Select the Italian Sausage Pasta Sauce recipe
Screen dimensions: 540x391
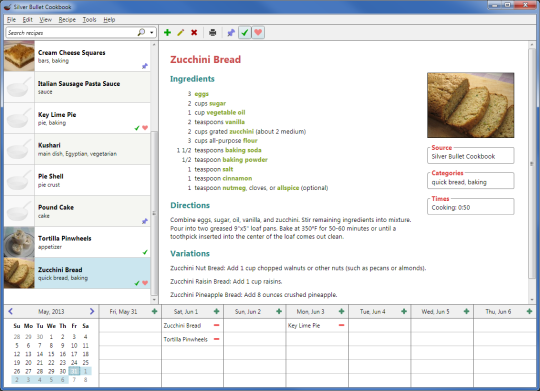click(77, 87)
